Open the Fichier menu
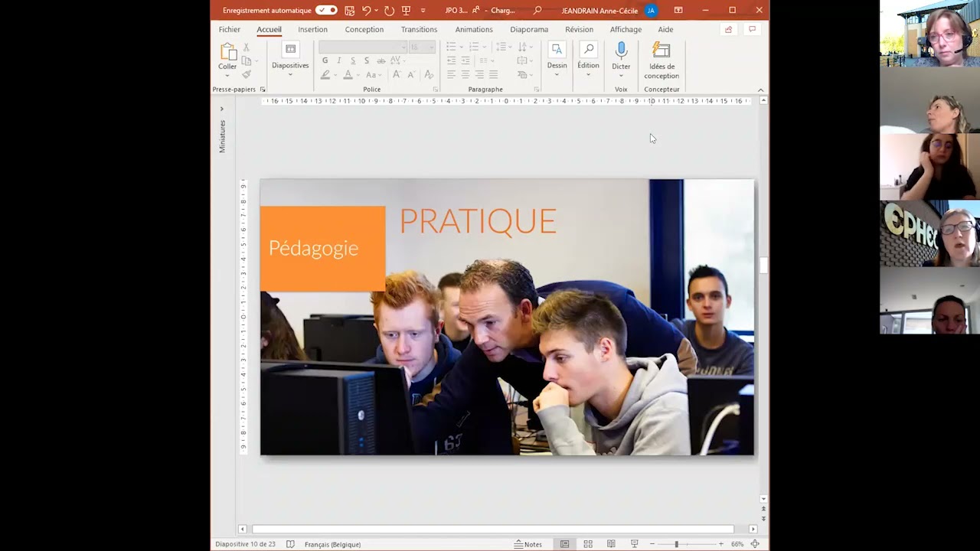This screenshot has width=980, height=551. (229, 29)
